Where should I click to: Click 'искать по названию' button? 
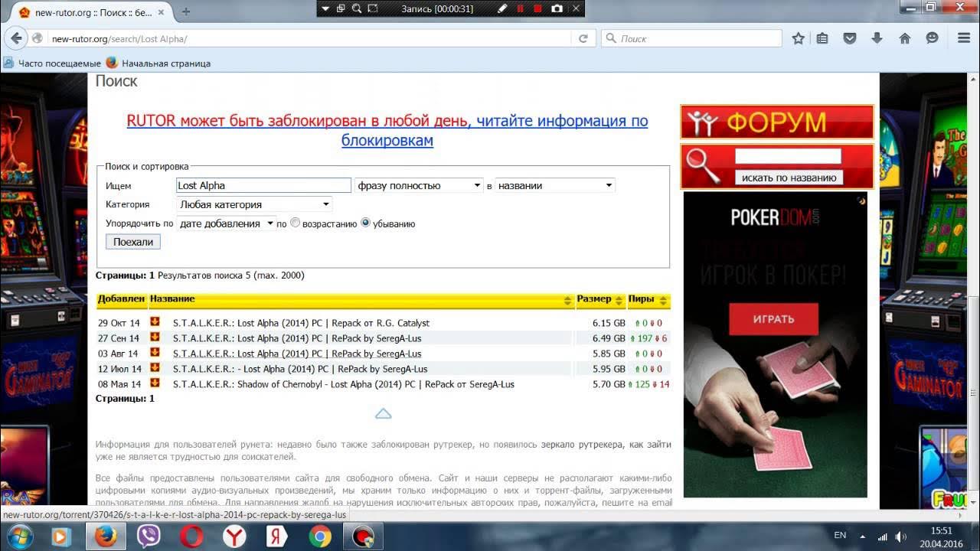coord(789,178)
